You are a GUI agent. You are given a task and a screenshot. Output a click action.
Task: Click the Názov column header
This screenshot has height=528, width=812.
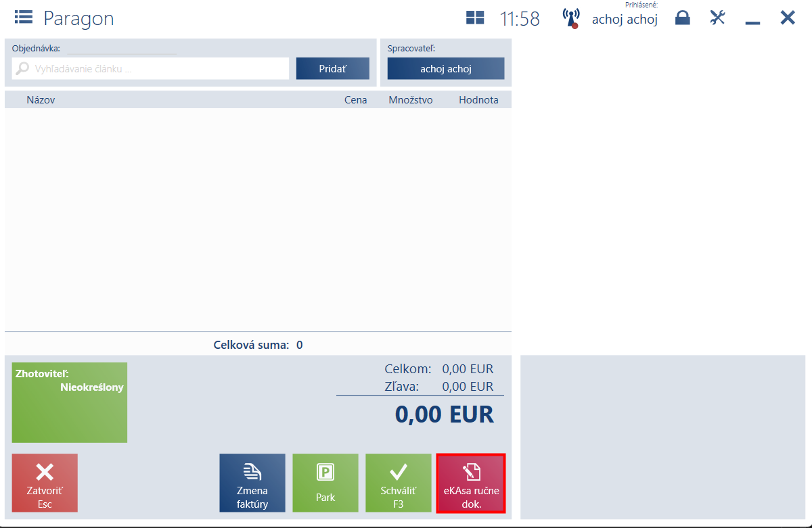coord(41,100)
